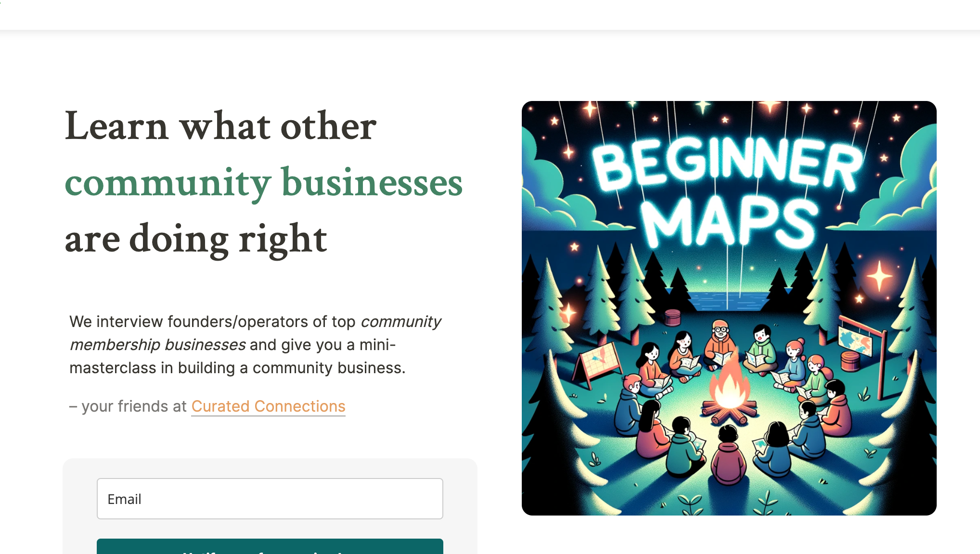Click the green 'community businesses' heading text
This screenshot has width=980, height=554.
point(264,184)
